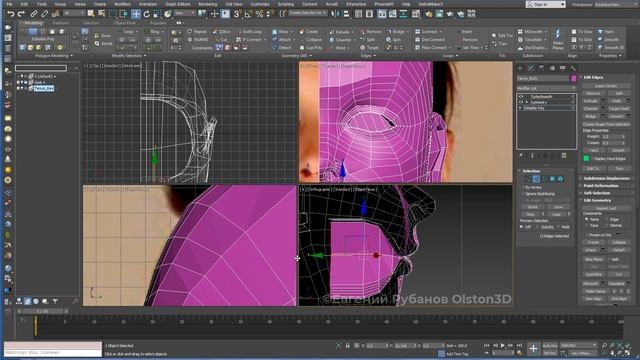The image size is (640, 360).
Task: Open the Modifiers menu
Action: coord(122,4)
